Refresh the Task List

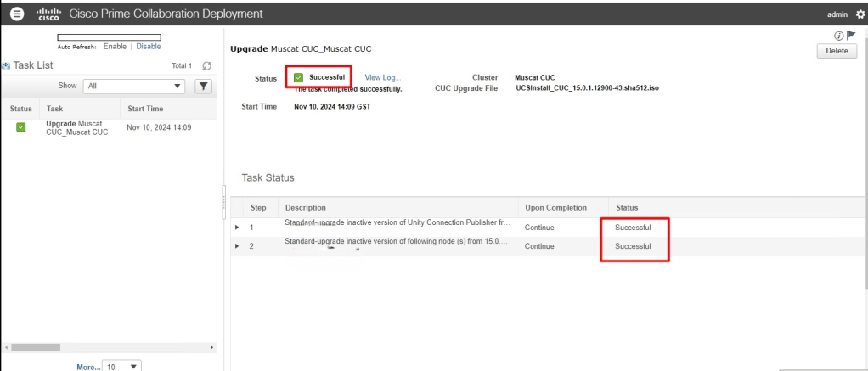coord(206,65)
